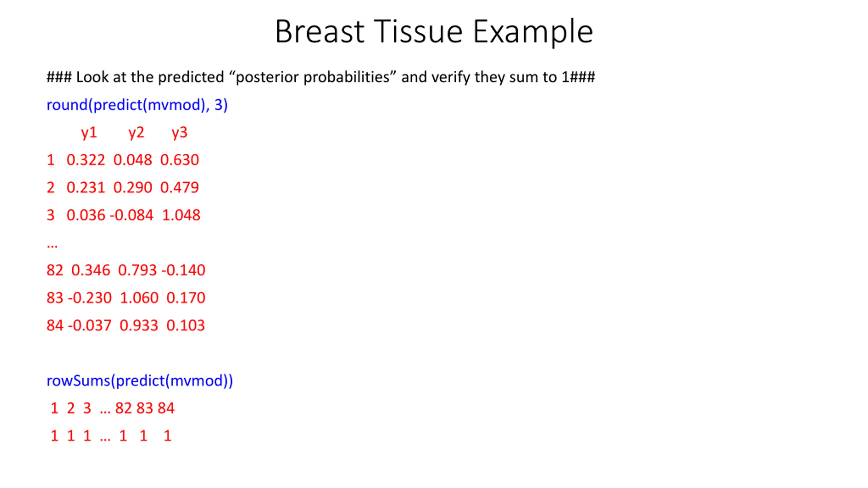
Task: Select the round(predict(mvmod), 3) code line
Action: coord(137,105)
